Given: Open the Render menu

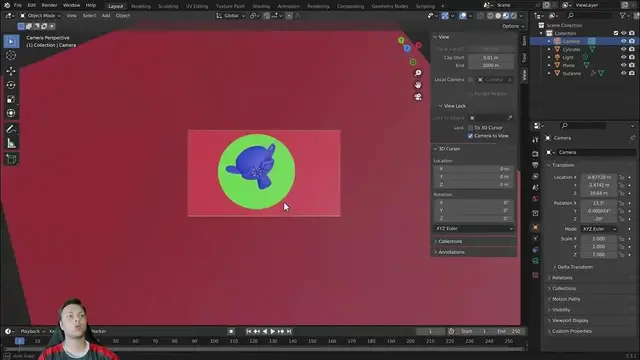Looking at the screenshot, I should coord(49,5).
